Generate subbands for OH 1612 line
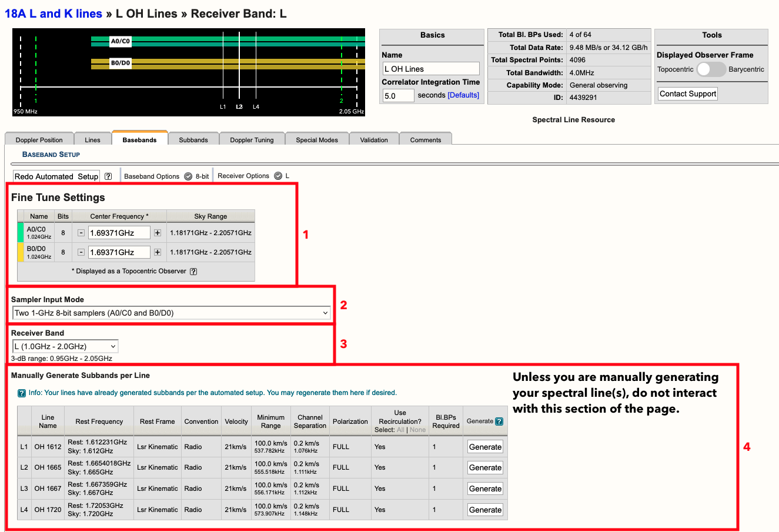The height and width of the screenshot is (532, 779). point(485,447)
